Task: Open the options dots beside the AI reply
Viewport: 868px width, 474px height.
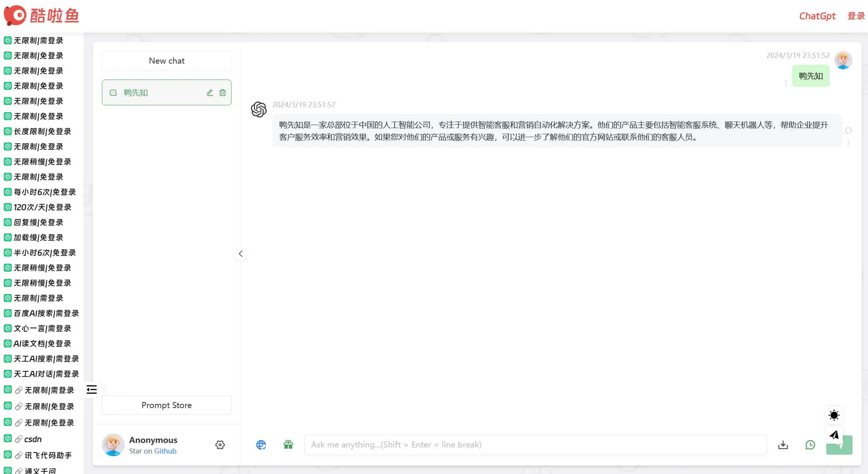Action: [848, 143]
